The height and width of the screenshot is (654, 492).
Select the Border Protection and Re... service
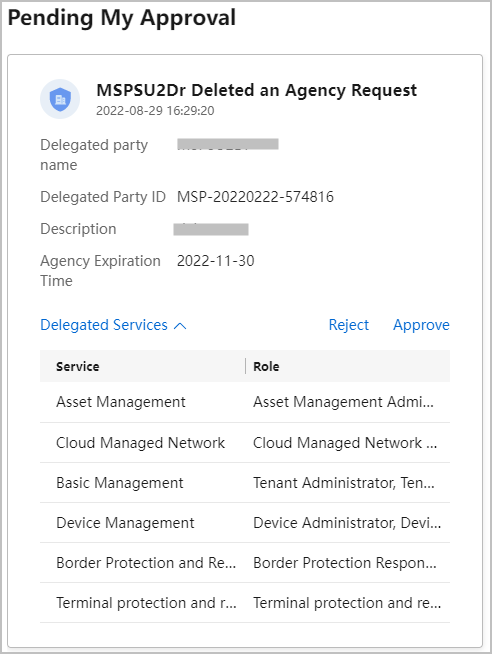146,563
